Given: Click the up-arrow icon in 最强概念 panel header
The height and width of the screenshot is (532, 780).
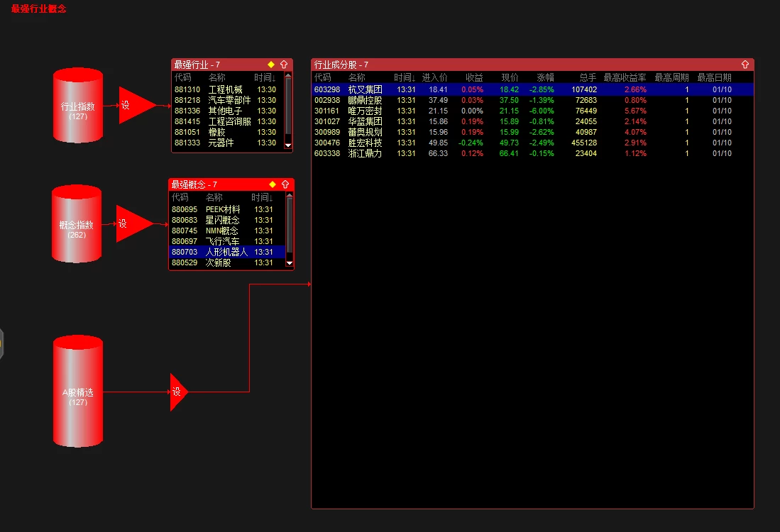Looking at the screenshot, I should click(285, 184).
